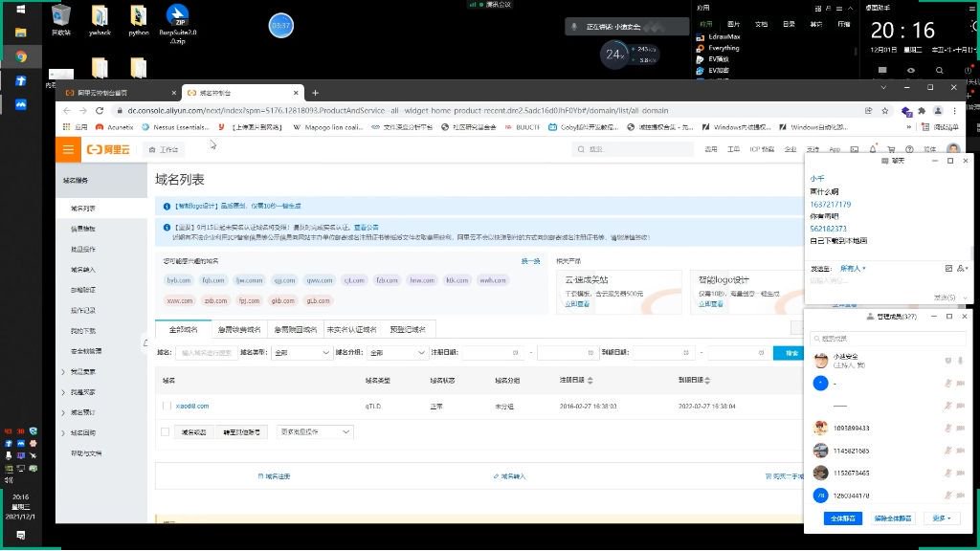980x551 pixels.
Task: Click the mute-all button in the members window
Action: (x=842, y=518)
